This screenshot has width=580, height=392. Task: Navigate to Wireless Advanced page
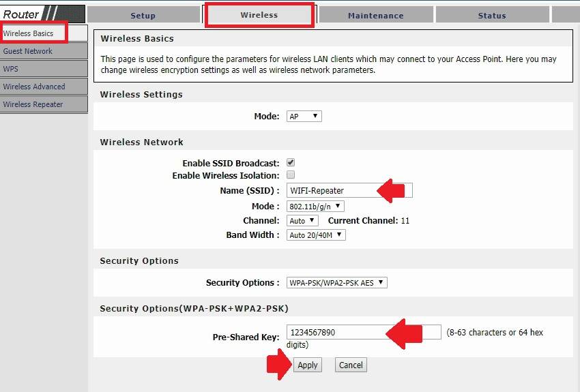(x=34, y=87)
